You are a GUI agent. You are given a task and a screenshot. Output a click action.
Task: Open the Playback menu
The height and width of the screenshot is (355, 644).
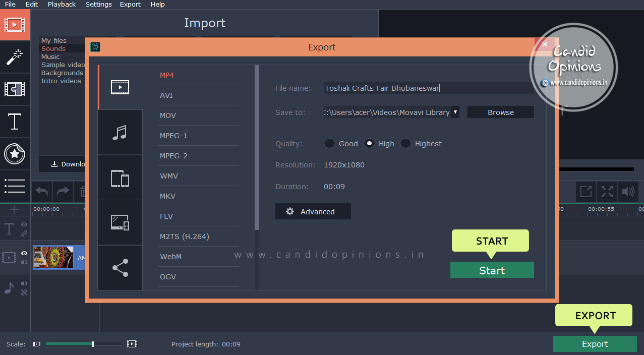click(62, 4)
